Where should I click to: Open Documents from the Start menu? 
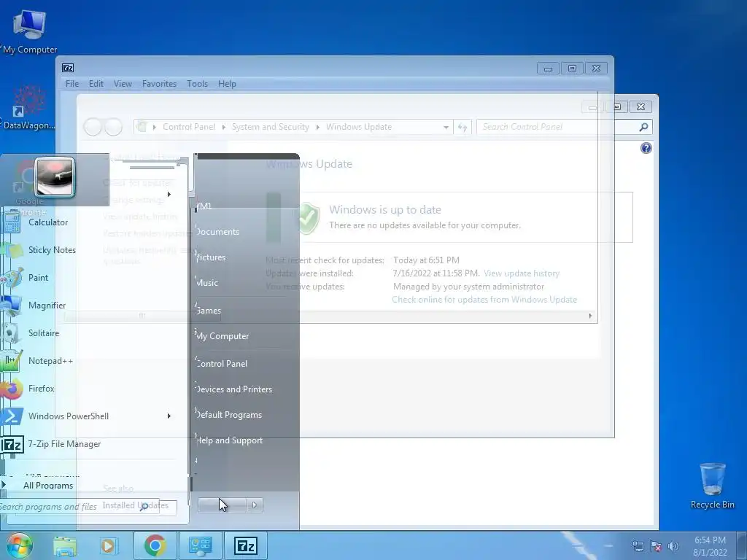pos(217,232)
